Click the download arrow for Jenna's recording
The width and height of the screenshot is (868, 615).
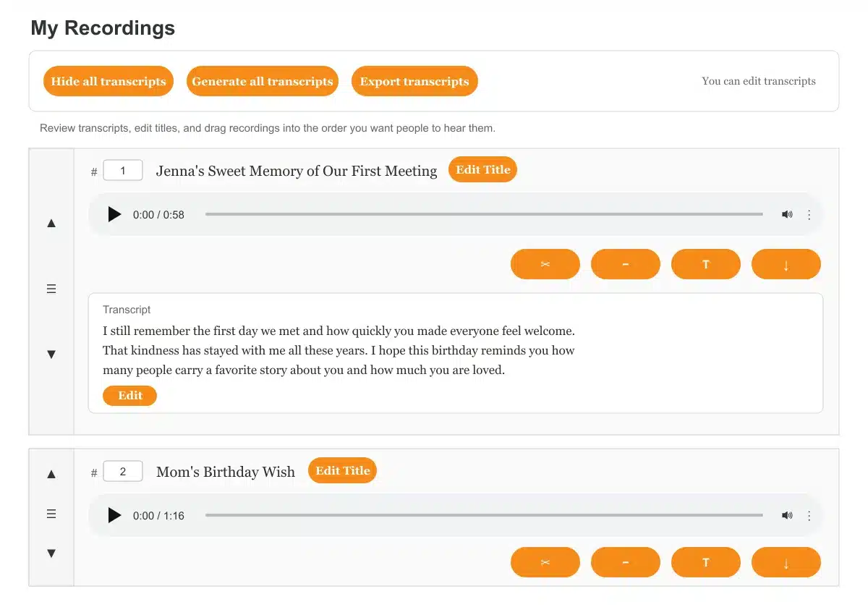tap(786, 264)
